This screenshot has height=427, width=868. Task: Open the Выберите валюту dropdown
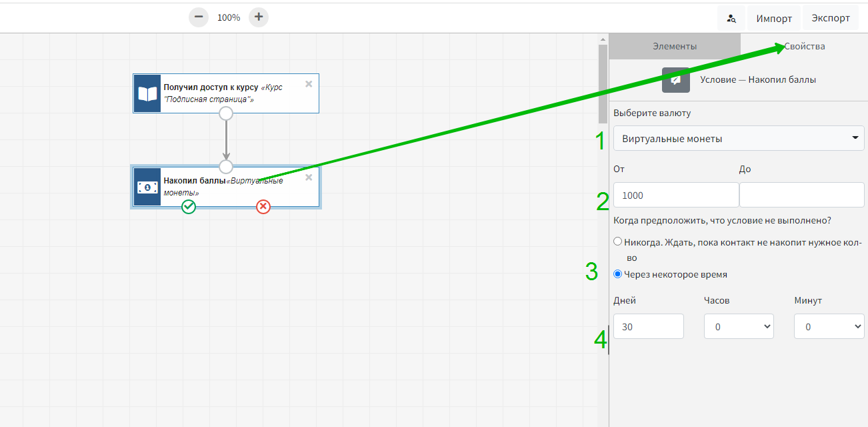[739, 139]
